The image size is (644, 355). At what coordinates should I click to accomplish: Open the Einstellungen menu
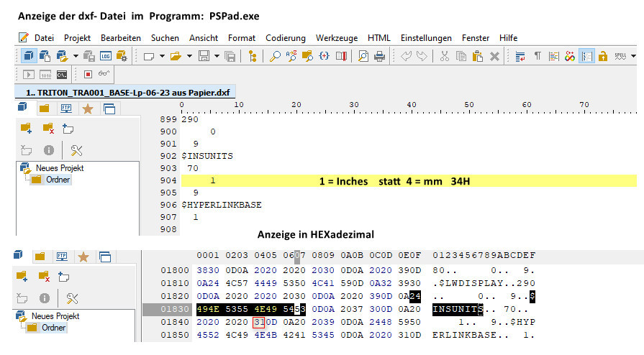tap(426, 38)
